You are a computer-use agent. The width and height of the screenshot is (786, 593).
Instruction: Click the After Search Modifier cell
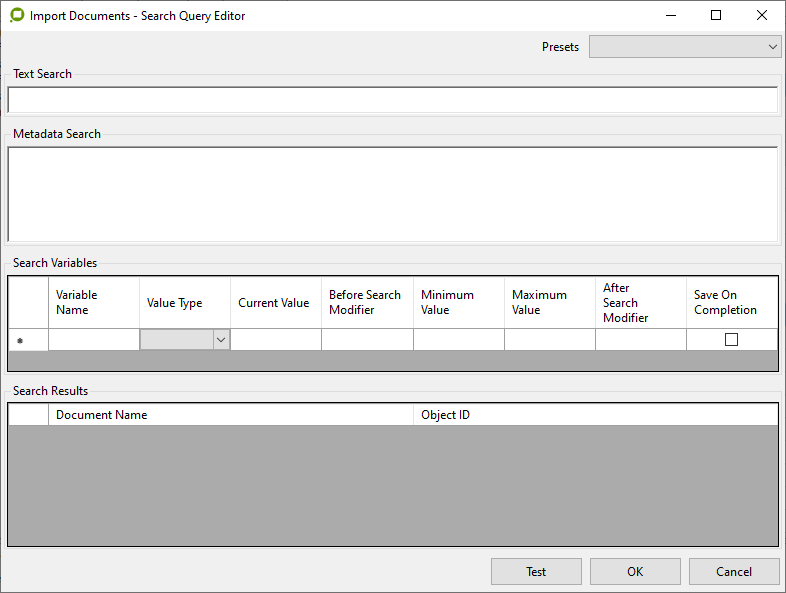640,340
